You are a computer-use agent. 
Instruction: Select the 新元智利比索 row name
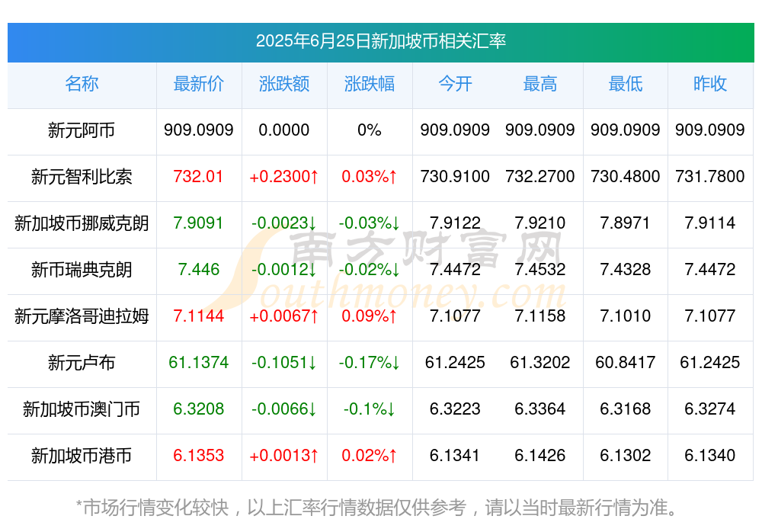pos(82,177)
